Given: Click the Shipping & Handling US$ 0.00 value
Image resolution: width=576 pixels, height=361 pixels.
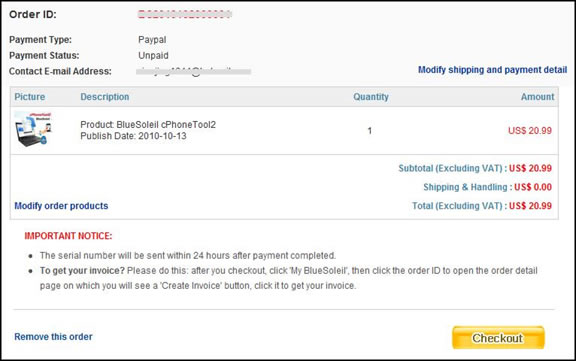Looking at the screenshot, I should pos(533,187).
